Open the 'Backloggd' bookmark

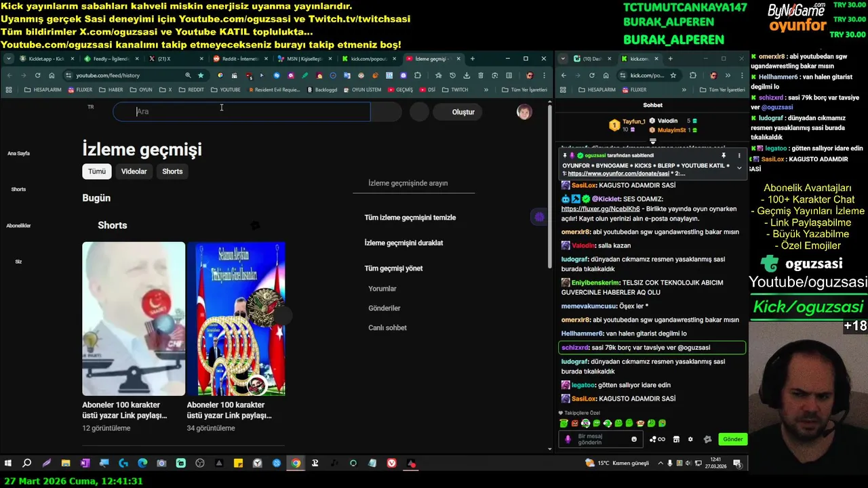point(322,89)
